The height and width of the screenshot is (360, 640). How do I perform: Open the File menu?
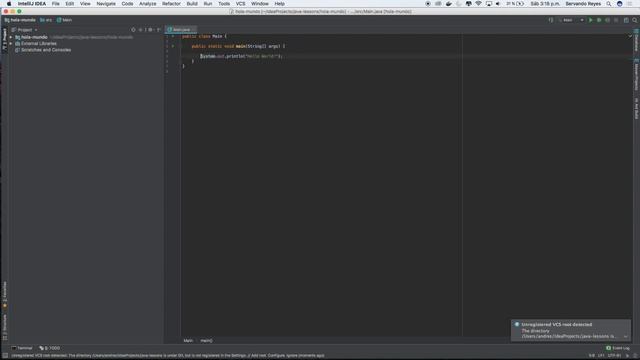pos(56,4)
